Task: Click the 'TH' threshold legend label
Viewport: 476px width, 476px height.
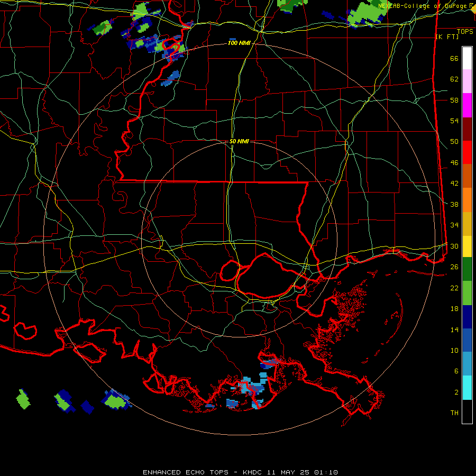Action: (454, 413)
